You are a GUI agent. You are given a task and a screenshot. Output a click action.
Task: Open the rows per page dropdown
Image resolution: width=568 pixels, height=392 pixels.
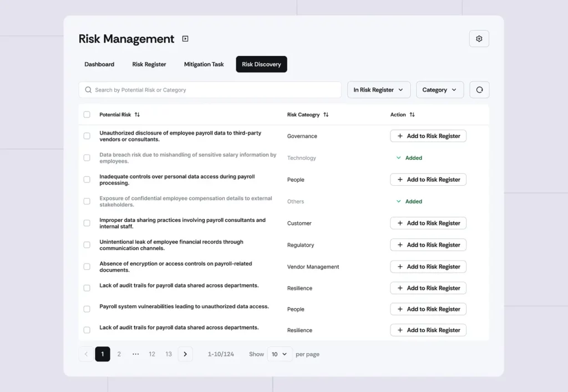280,354
